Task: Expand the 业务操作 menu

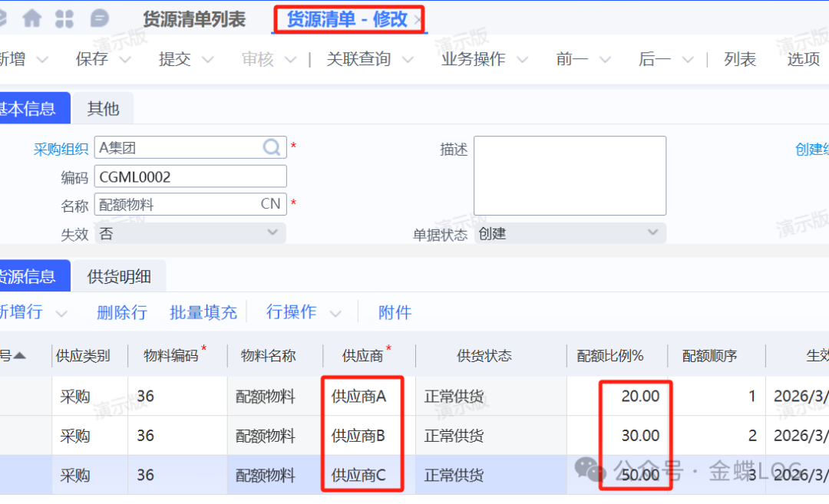Action: 522,60
